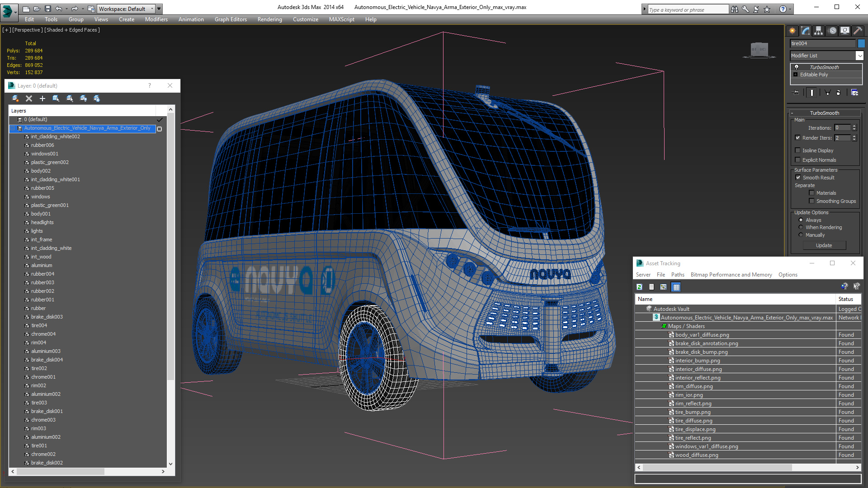
Task: Click the Status Log icon in Asset Tracking
Action: pos(651,287)
